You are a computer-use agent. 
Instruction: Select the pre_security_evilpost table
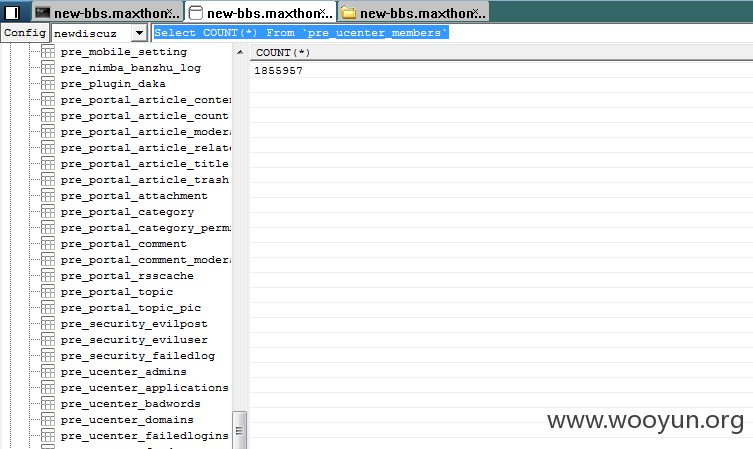click(134, 324)
